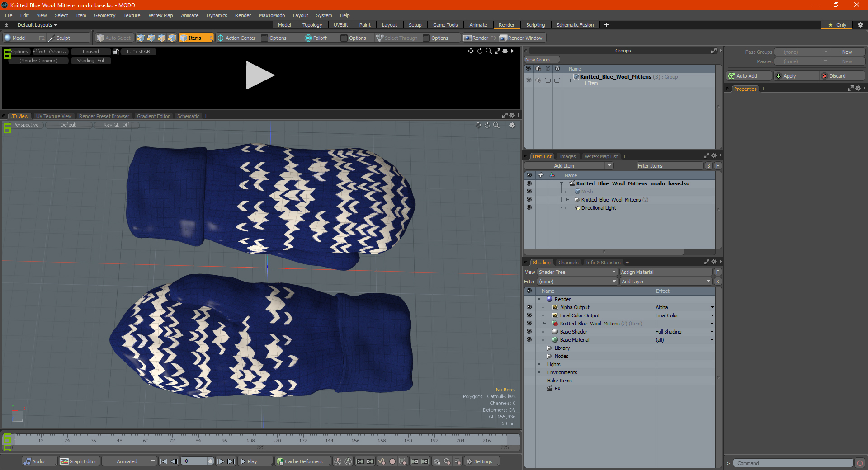This screenshot has height=470, width=868.
Task: Collapse Render node in Shader Tree
Action: 539,299
